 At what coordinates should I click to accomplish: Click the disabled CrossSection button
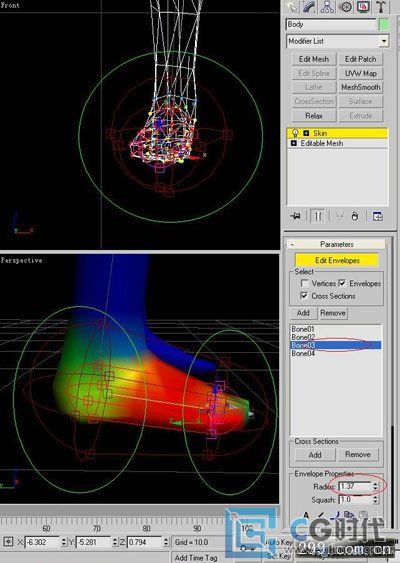pyautogui.click(x=314, y=101)
